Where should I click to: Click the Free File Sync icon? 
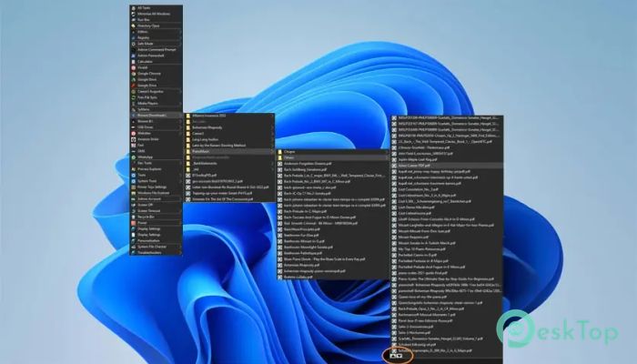point(133,97)
